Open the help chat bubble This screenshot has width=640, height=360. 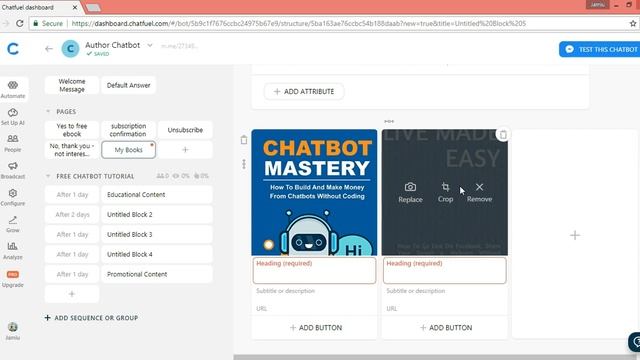point(634,342)
